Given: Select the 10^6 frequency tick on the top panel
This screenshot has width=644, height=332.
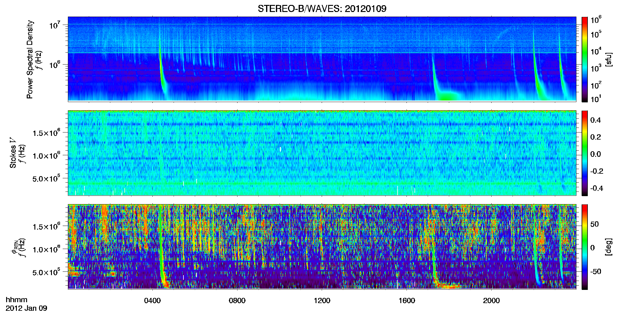Looking at the screenshot, I should click(55, 65).
